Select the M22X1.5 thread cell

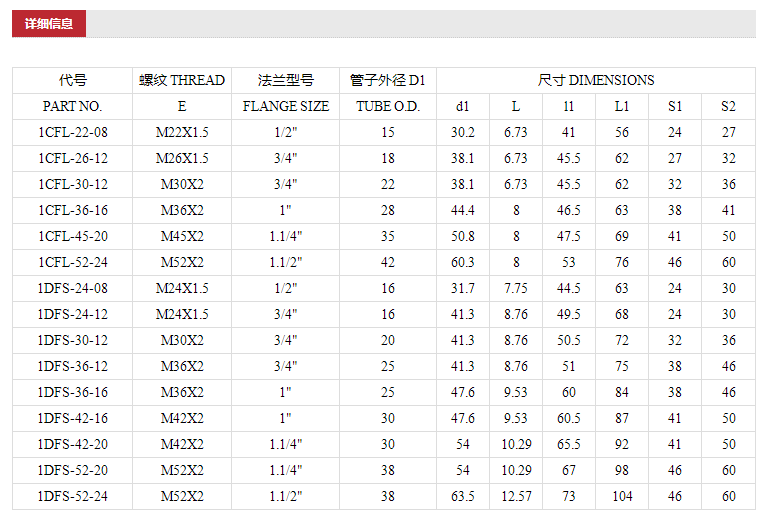[x=182, y=132]
